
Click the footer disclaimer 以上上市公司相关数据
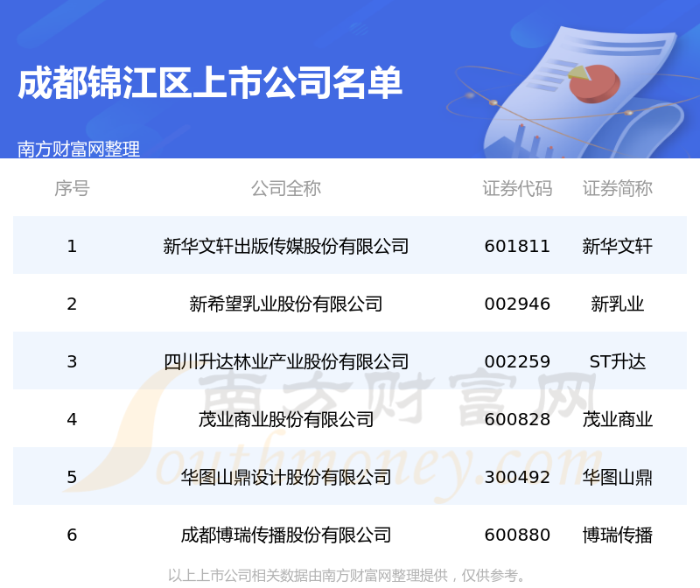346,576
